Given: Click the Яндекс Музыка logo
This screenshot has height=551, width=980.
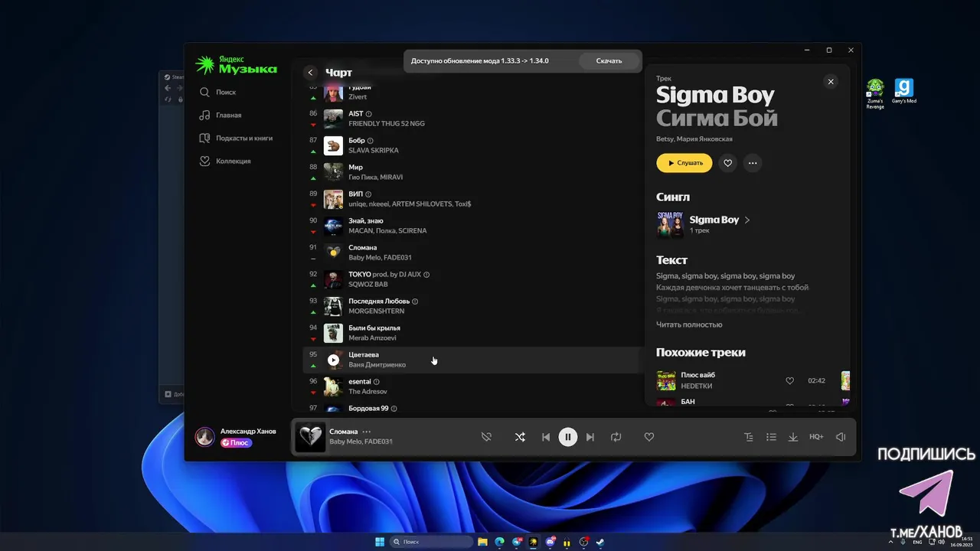Looking at the screenshot, I should [x=236, y=65].
